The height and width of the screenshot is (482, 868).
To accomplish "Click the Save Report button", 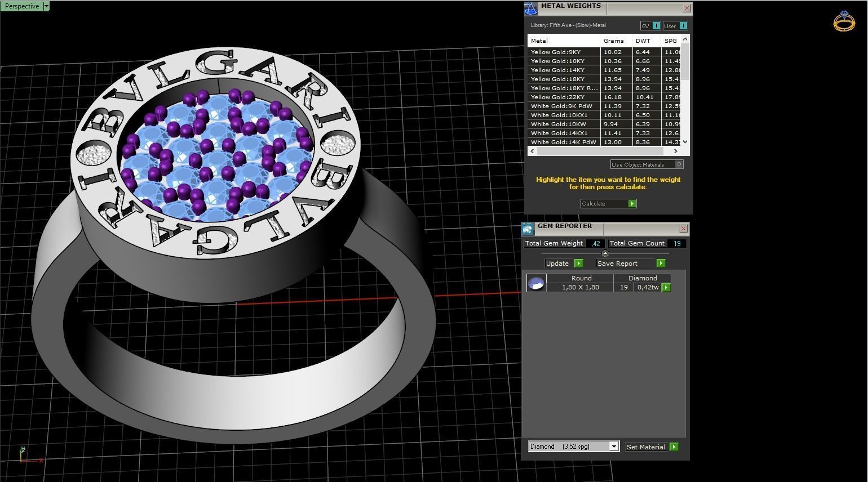I will click(626, 264).
